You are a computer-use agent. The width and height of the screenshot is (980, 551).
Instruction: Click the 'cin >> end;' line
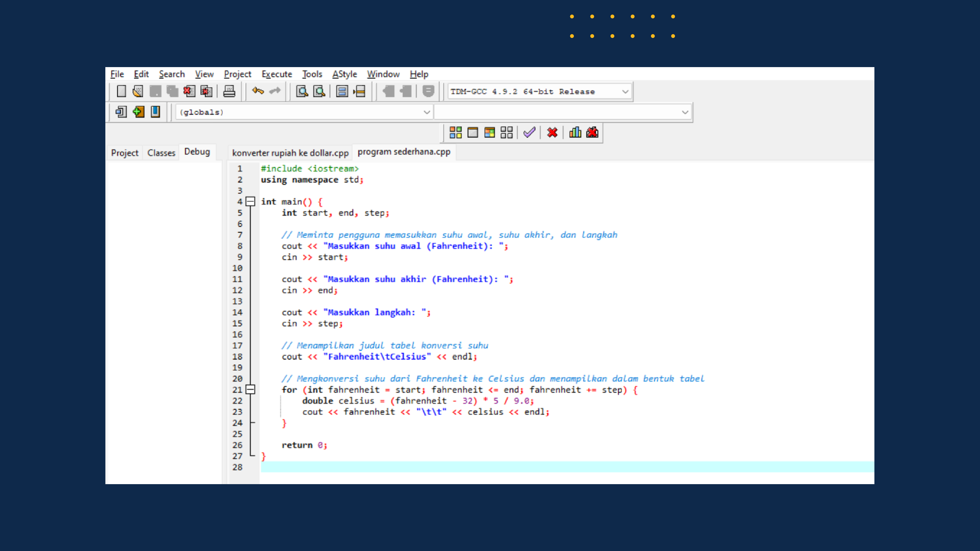click(310, 290)
